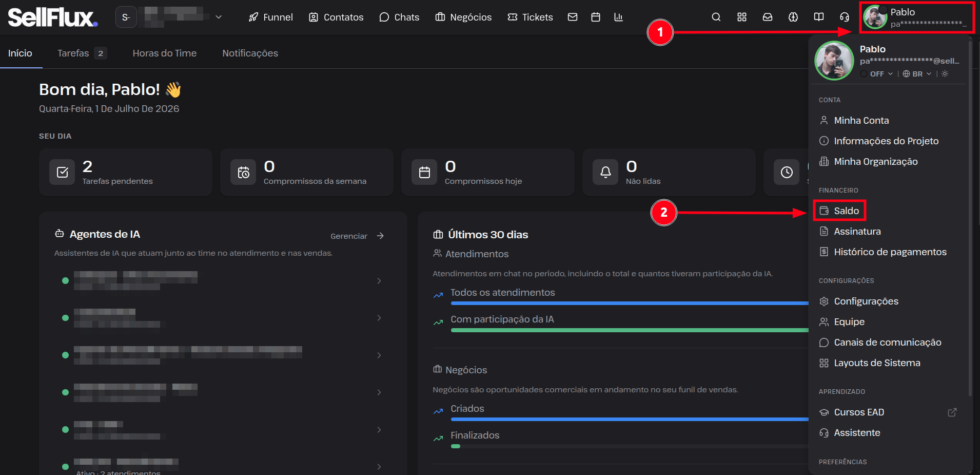Open the Funnel menu
The width and height of the screenshot is (980, 475).
[270, 17]
